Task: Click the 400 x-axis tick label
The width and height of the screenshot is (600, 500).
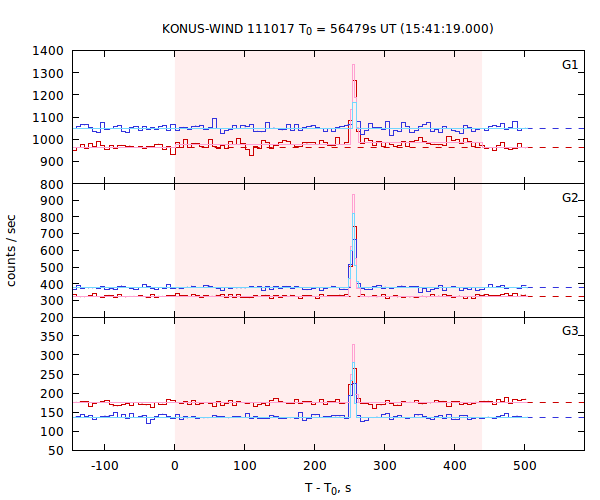Action: 455,466
